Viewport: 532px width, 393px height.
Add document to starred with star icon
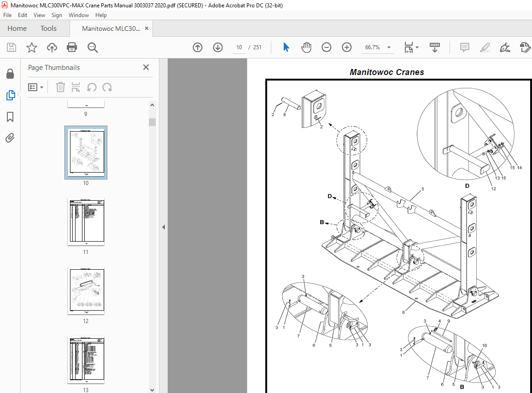coord(32,47)
